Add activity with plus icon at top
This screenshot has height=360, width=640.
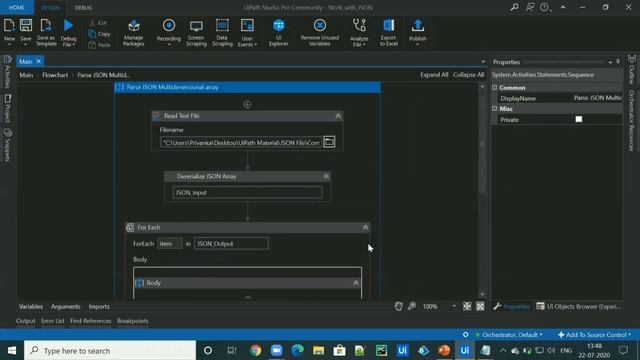[247, 104]
